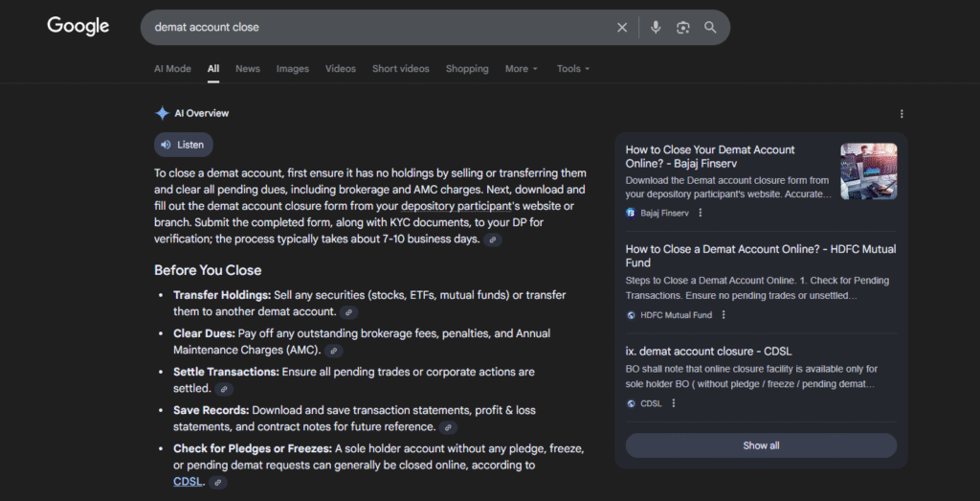Expand the More search filters dropdown
Viewport: 980px width, 501px height.
tap(522, 69)
